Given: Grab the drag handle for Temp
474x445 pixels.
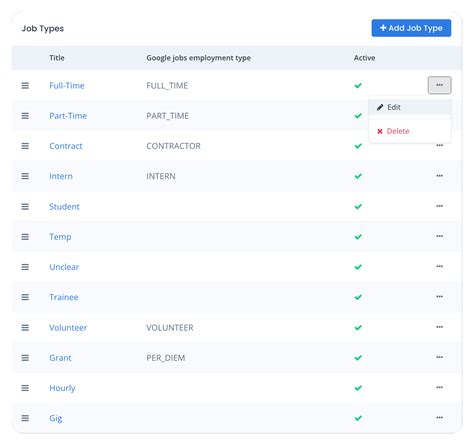Looking at the screenshot, I should tap(25, 237).
